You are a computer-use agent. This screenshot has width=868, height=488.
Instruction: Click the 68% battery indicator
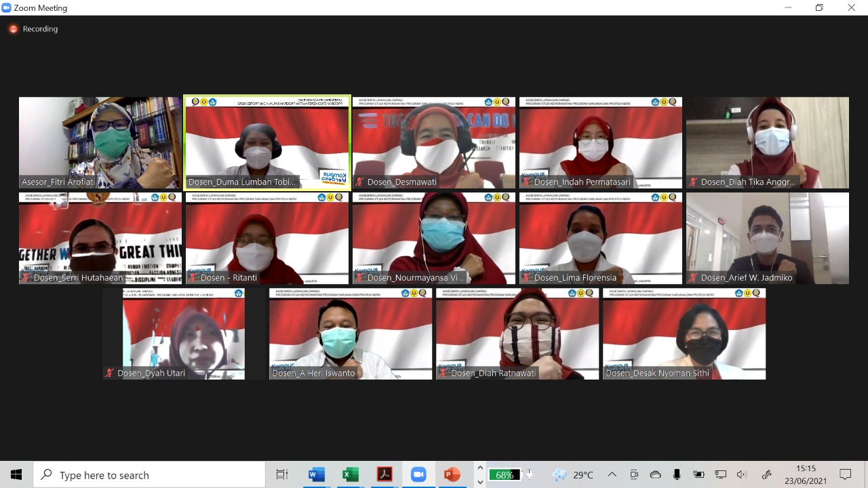click(505, 474)
